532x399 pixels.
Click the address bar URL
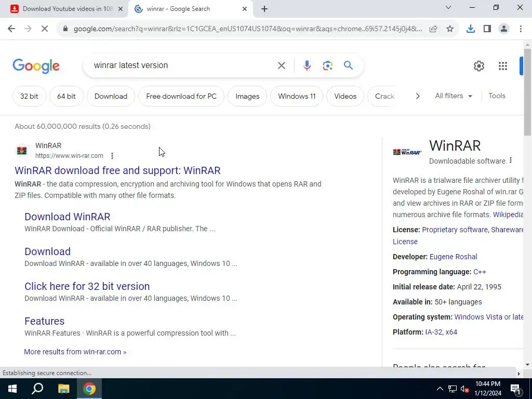[248, 29]
